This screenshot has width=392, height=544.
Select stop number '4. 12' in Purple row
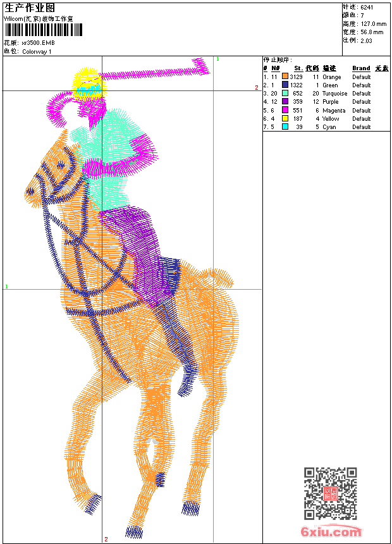coord(270,102)
